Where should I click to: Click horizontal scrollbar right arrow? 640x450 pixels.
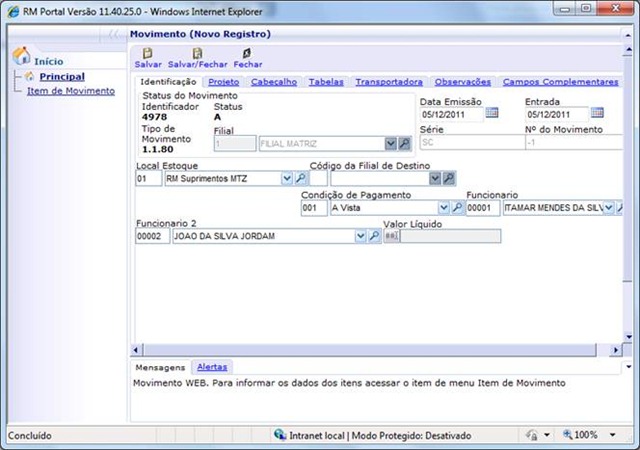pyautogui.click(x=615, y=350)
